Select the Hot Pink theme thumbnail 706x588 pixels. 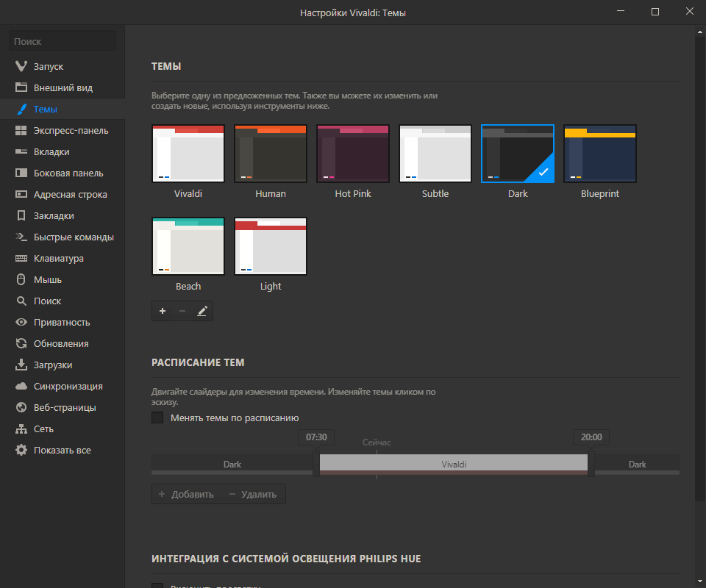pyautogui.click(x=353, y=154)
